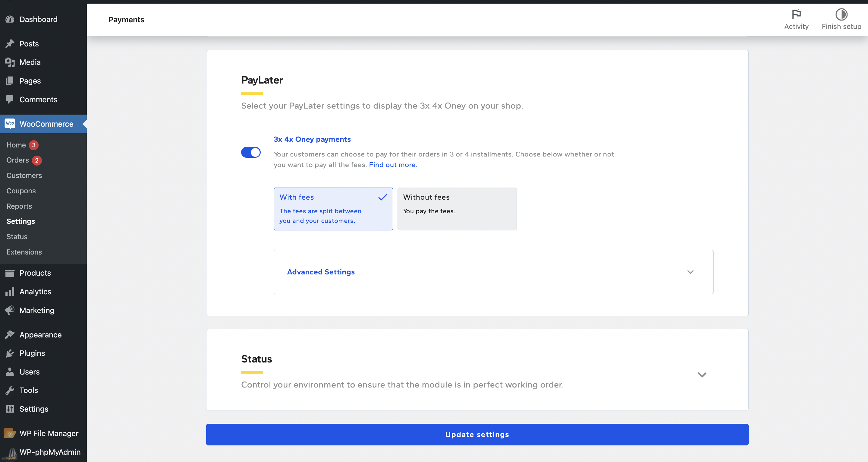Click the Marketing megaphone icon

10,310
